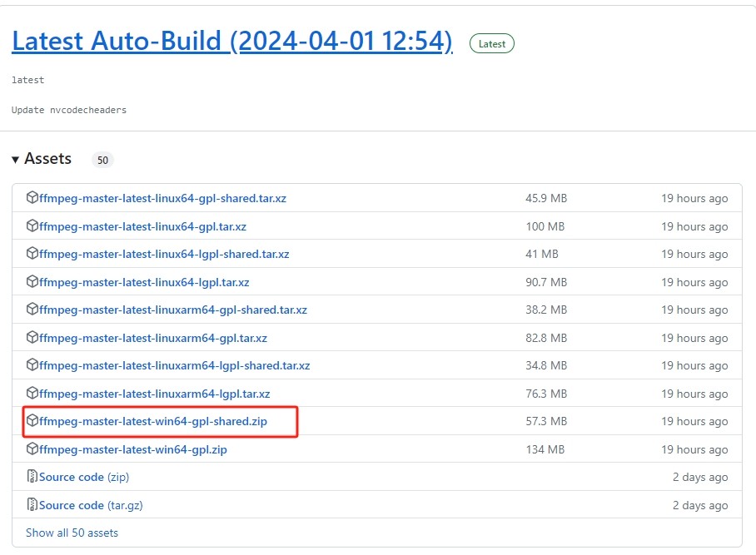Click the Update nvcodecheaders commit message
This screenshot has width=756, height=555.
coord(69,110)
